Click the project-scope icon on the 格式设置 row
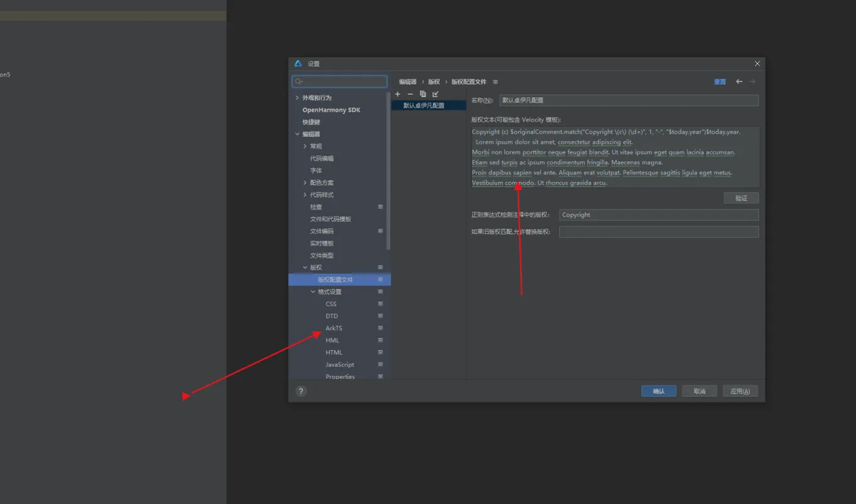856x504 pixels. 380,291
